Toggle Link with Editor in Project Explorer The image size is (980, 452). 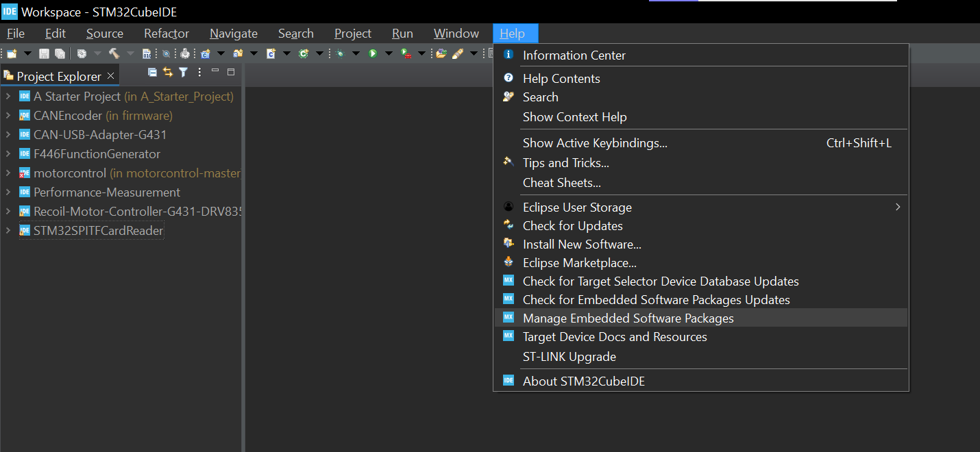click(x=168, y=73)
